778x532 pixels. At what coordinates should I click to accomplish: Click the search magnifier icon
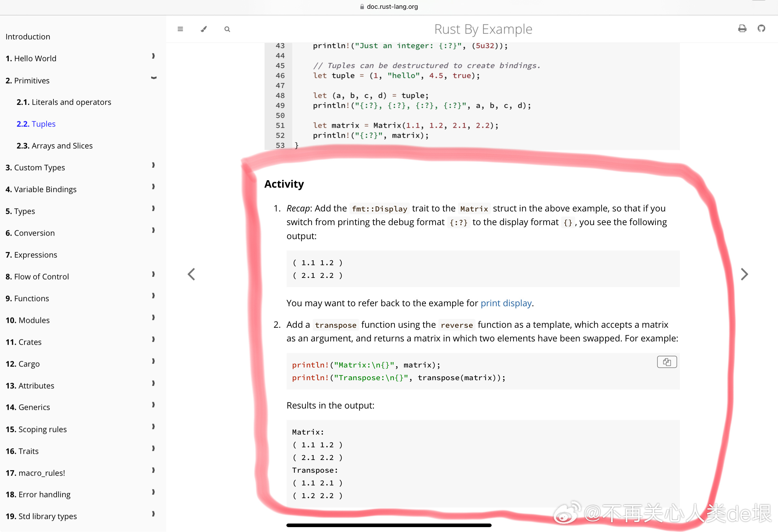(227, 29)
